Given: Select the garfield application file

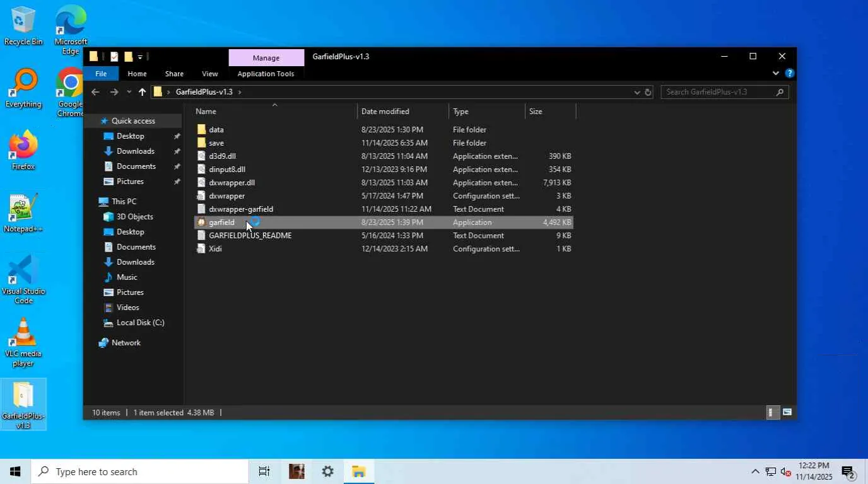Looking at the screenshot, I should [x=384, y=222].
